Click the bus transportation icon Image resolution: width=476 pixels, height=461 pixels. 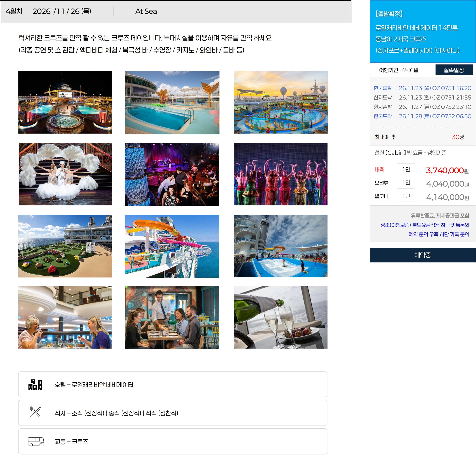(x=36, y=441)
